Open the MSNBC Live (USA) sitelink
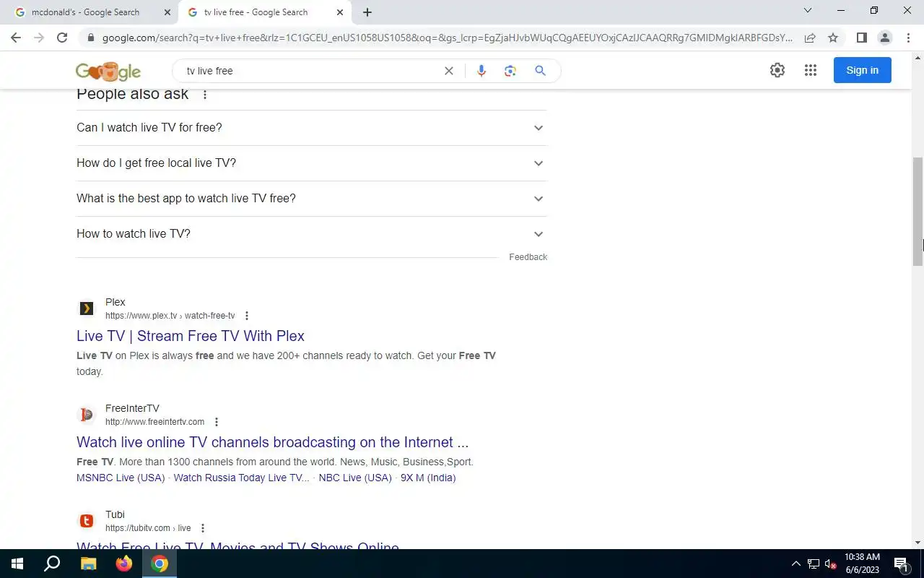 121,478
